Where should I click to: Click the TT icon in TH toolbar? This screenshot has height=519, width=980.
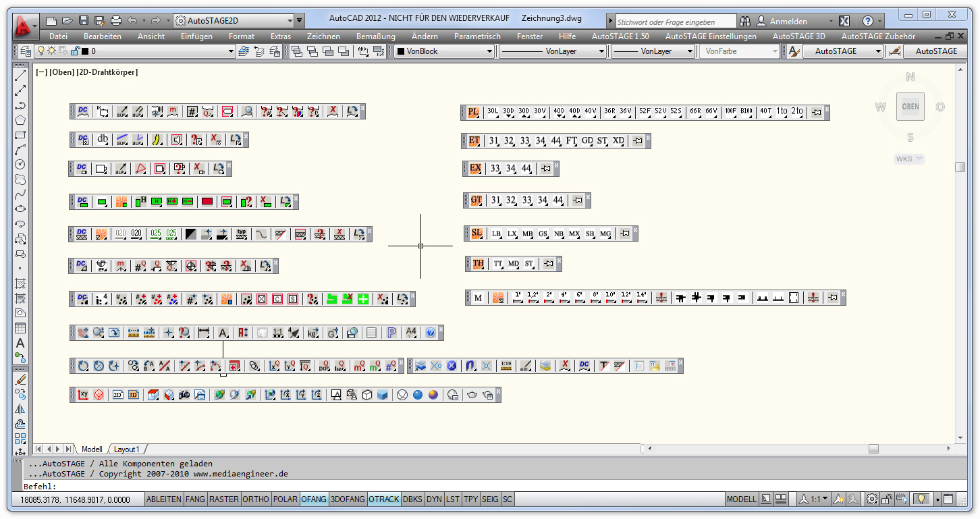tap(498, 264)
